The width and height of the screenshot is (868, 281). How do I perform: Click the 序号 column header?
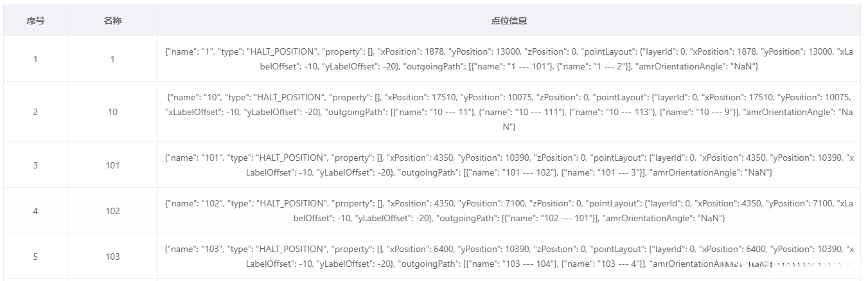35,21
